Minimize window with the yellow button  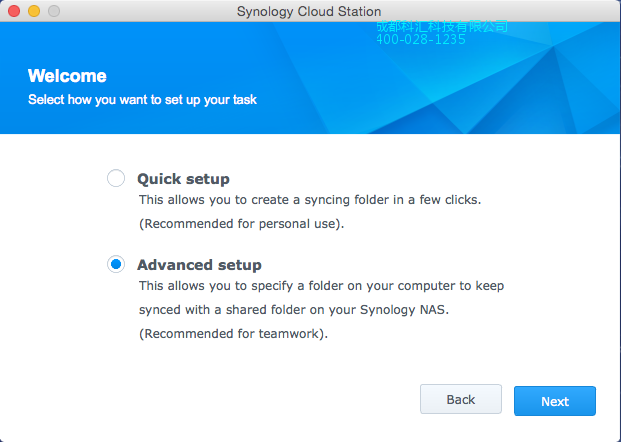point(34,11)
